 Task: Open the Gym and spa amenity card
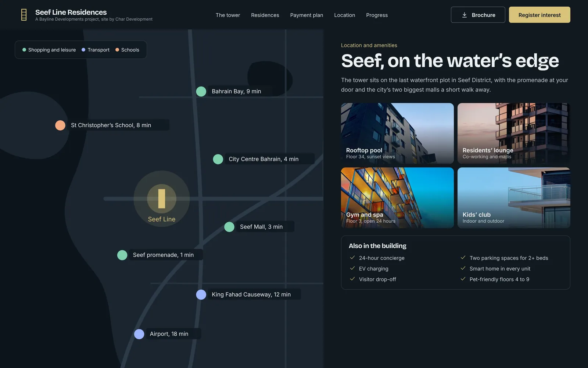point(397,198)
